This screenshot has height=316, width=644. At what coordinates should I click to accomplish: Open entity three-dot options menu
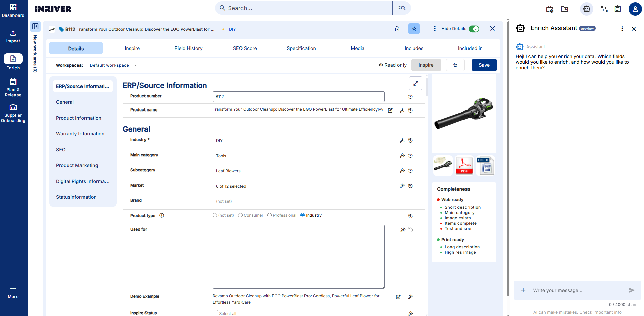point(434,29)
